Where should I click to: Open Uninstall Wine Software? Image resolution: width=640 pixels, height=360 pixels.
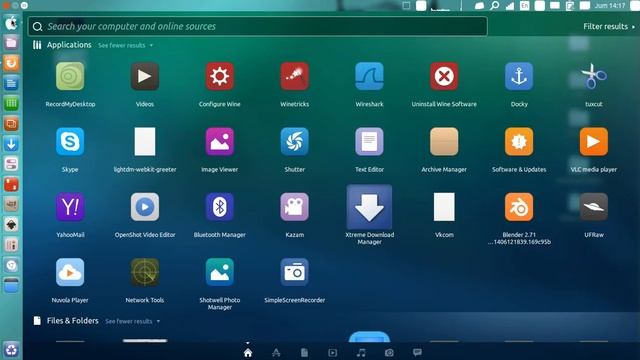444,76
